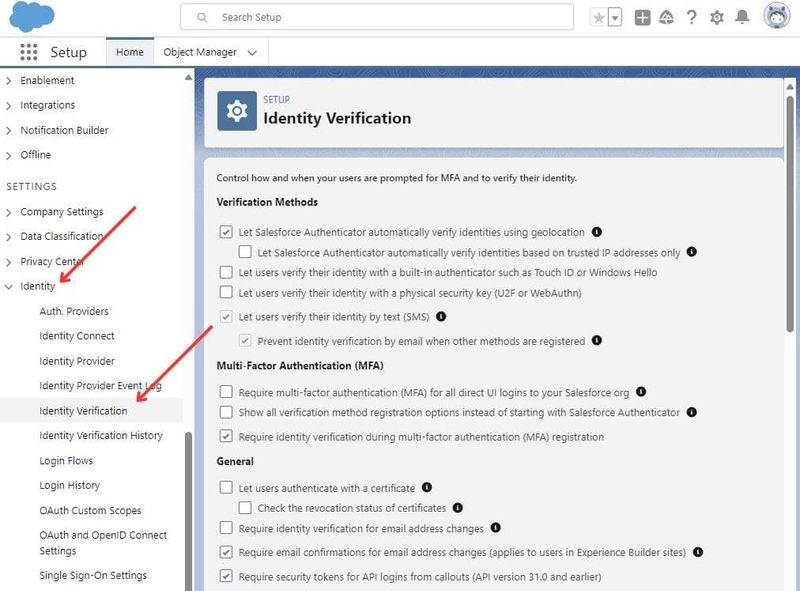Click info icon beside prevent email verification option

click(x=596, y=340)
